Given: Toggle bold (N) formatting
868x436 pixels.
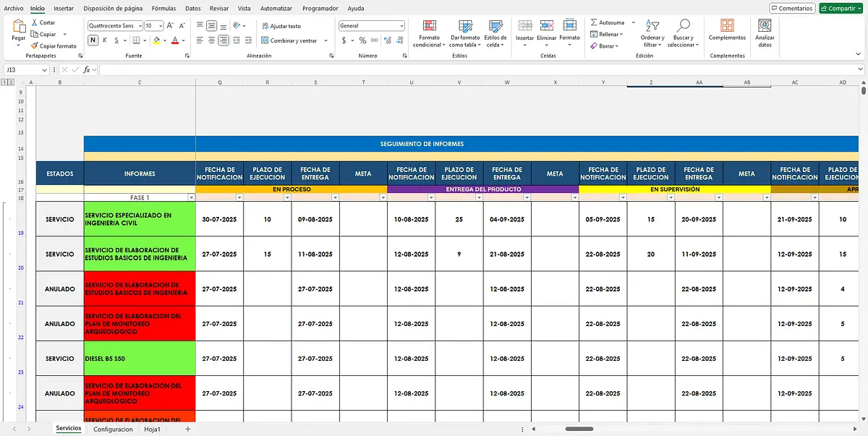Looking at the screenshot, I should point(93,40).
